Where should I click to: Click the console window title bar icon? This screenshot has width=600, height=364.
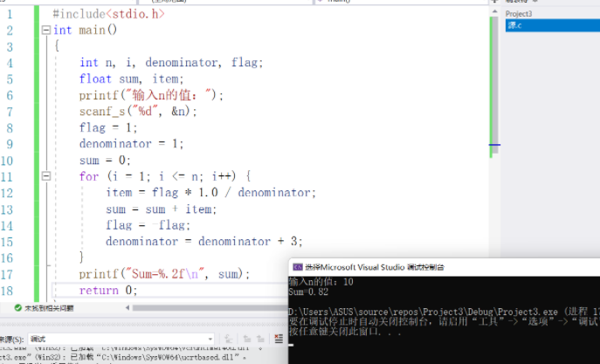point(297,267)
